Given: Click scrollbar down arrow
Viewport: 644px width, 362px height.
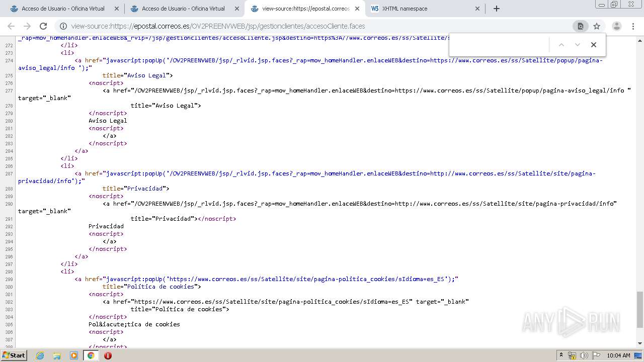Looking at the screenshot, I should point(640,343).
